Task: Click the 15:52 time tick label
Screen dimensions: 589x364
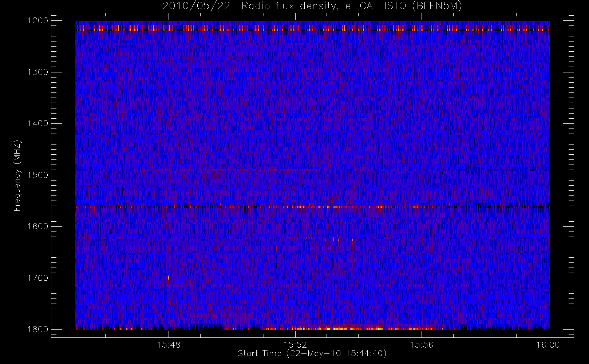Action: pyautogui.click(x=295, y=344)
